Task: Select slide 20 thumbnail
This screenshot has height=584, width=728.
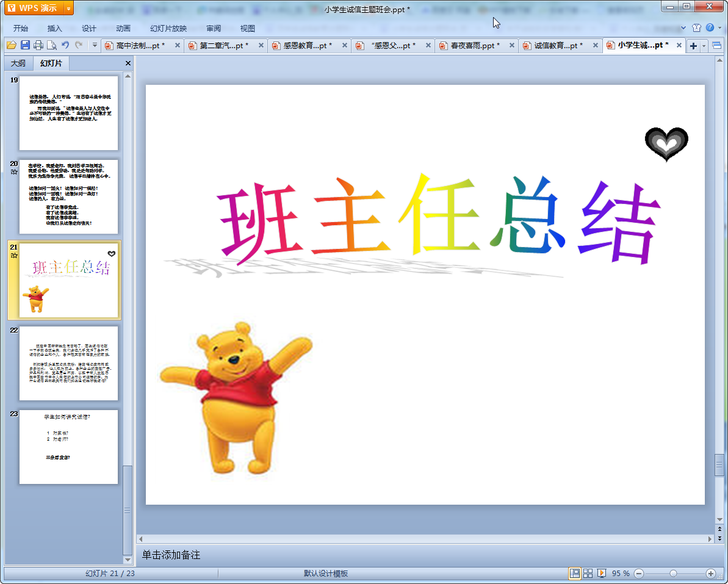Action: (x=69, y=196)
